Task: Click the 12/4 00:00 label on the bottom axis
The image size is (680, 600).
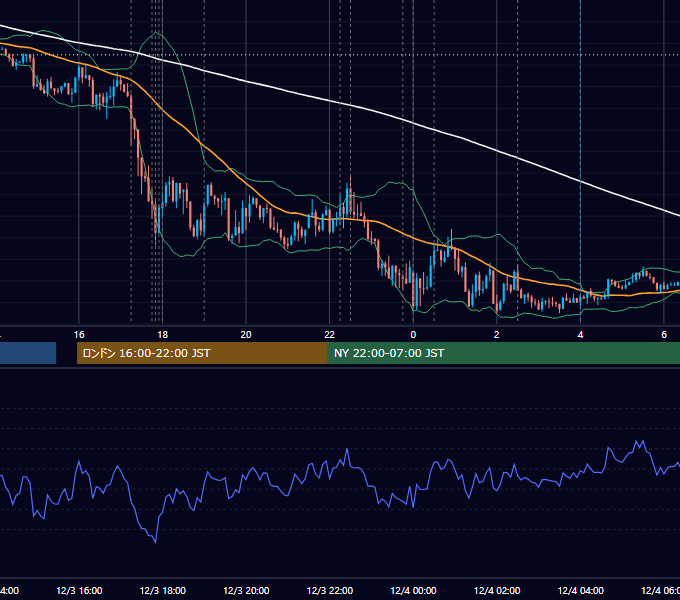Action: click(413, 590)
